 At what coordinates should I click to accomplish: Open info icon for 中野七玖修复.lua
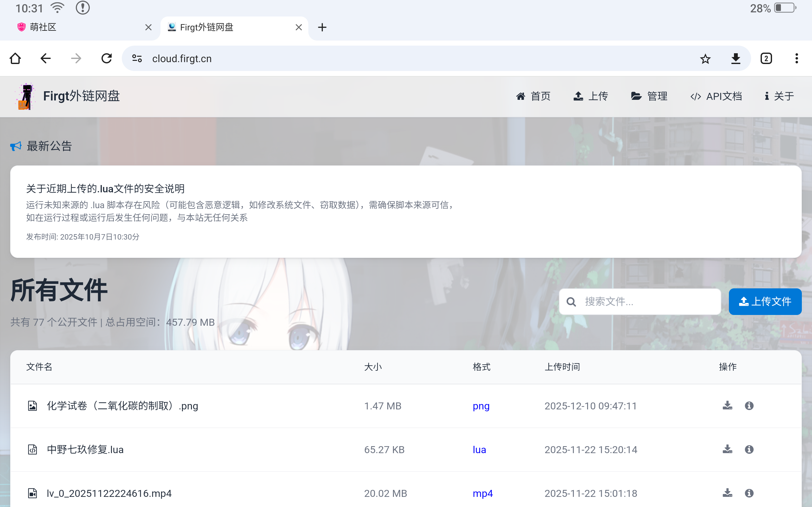click(x=749, y=449)
